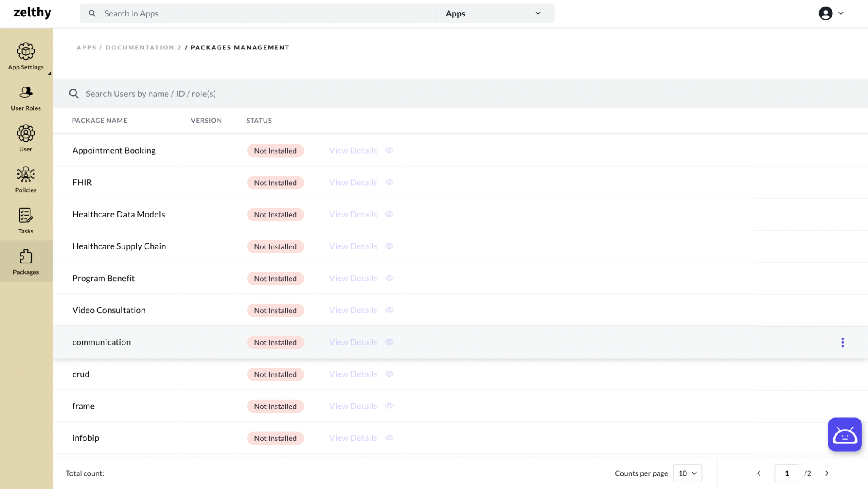
Task: View Details for Appointment Booking
Action: [353, 150]
